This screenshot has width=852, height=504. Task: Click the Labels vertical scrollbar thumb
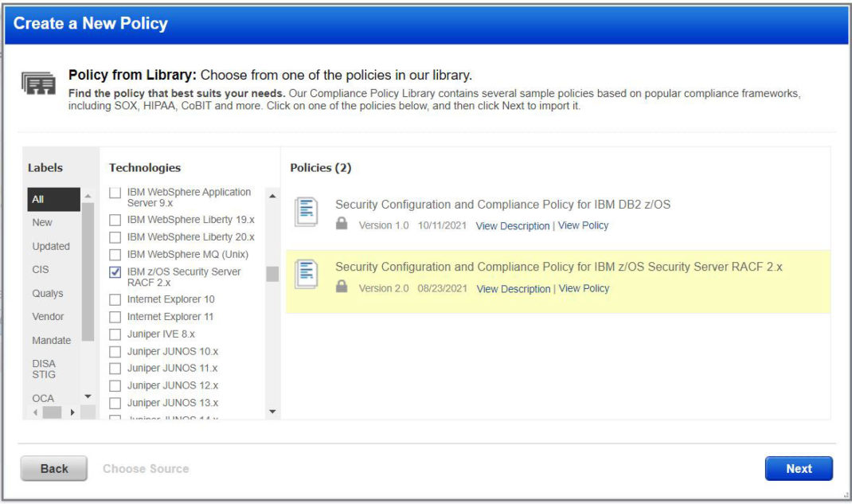coord(88,272)
